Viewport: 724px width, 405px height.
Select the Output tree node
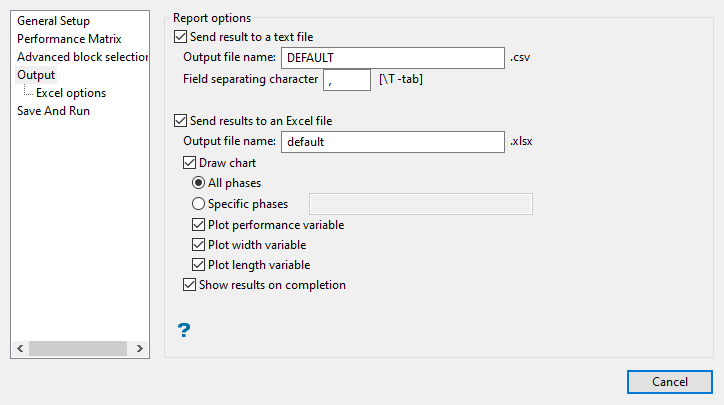pyautogui.click(x=36, y=75)
